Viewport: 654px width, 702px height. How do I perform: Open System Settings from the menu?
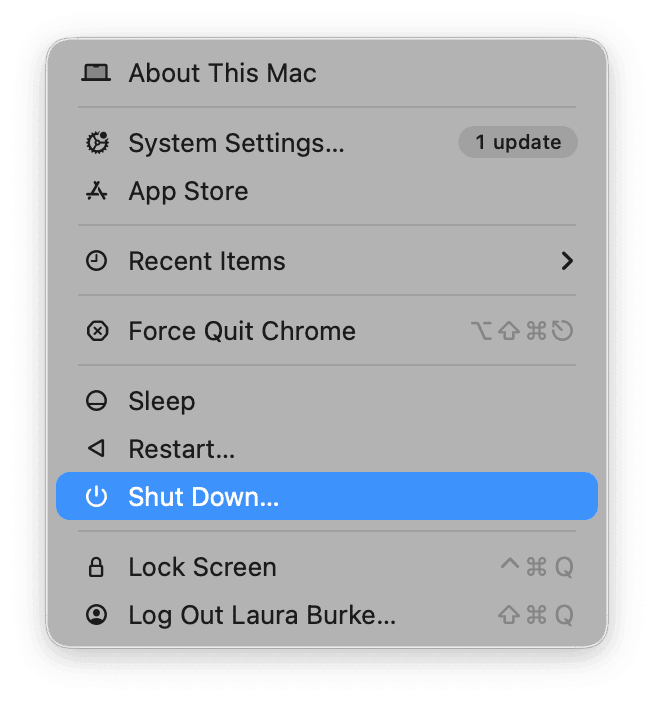point(236,143)
